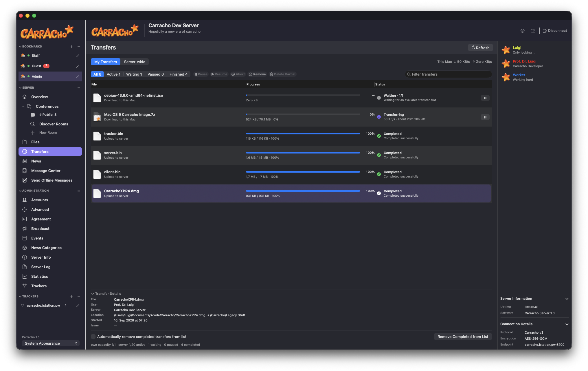Open the System Appearance dropdown
The width and height of the screenshot is (588, 371).
coord(51,343)
